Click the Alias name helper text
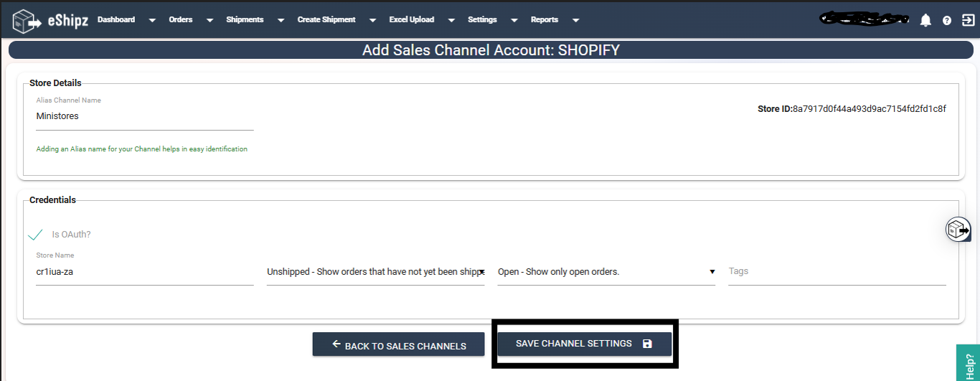Viewport: 980px width, 381px height. (142, 149)
